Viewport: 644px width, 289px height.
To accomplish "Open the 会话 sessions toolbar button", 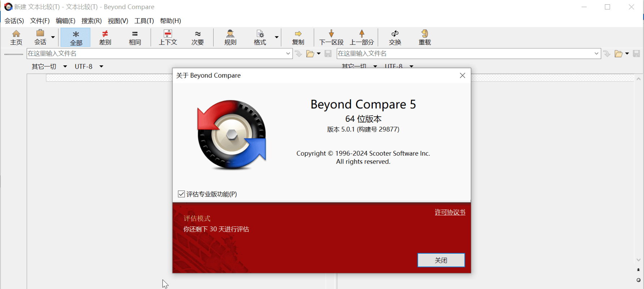I will point(40,38).
